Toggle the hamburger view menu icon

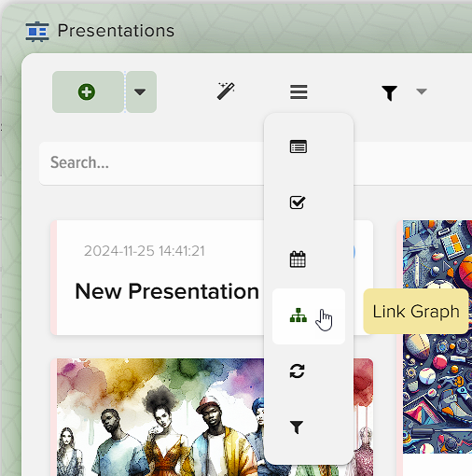point(298,91)
